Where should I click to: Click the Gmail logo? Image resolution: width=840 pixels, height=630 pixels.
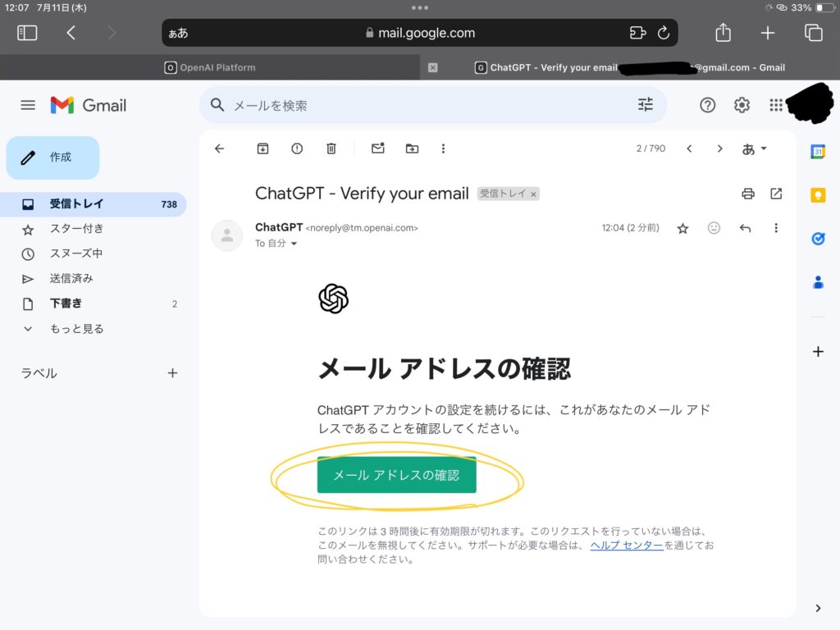[x=89, y=105]
